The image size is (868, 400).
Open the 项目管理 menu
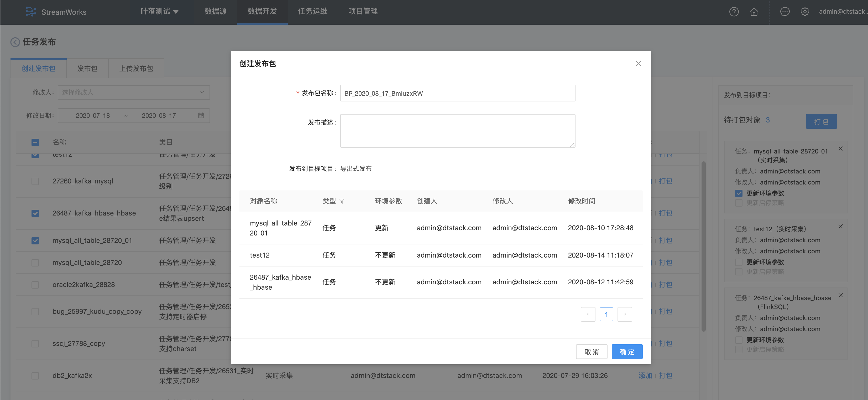(x=363, y=12)
